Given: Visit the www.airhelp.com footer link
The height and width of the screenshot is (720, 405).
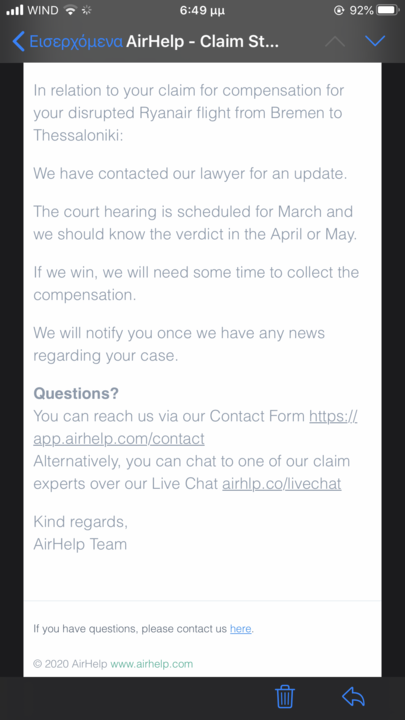Looking at the screenshot, I should tap(152, 664).
